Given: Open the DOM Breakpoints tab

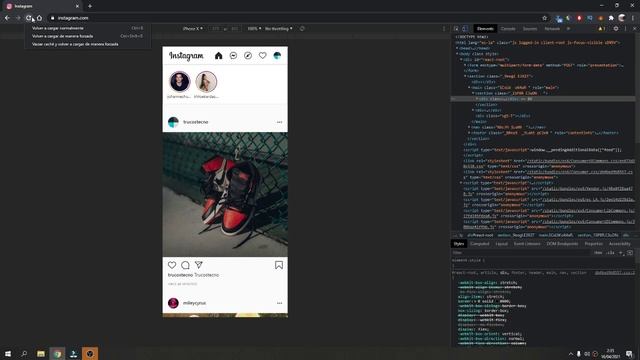Looking at the screenshot, I should (562, 244).
